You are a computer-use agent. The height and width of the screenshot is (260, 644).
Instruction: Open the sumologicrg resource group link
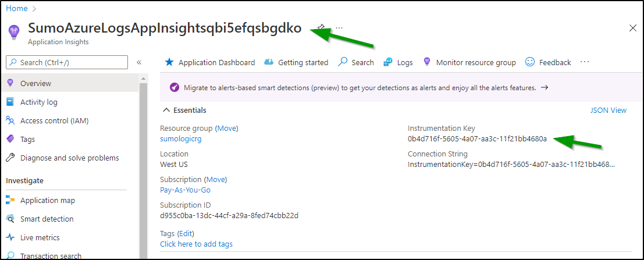click(x=181, y=139)
